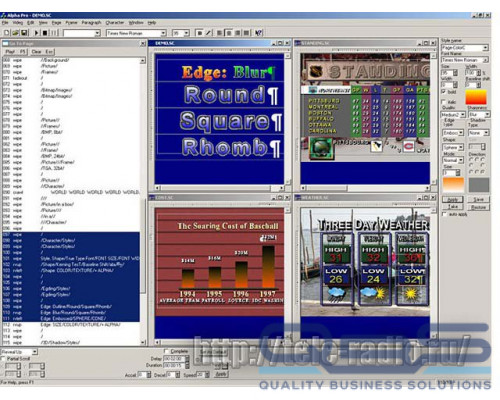
Task: Align paragraph center toolbar icon
Action: [229, 33]
